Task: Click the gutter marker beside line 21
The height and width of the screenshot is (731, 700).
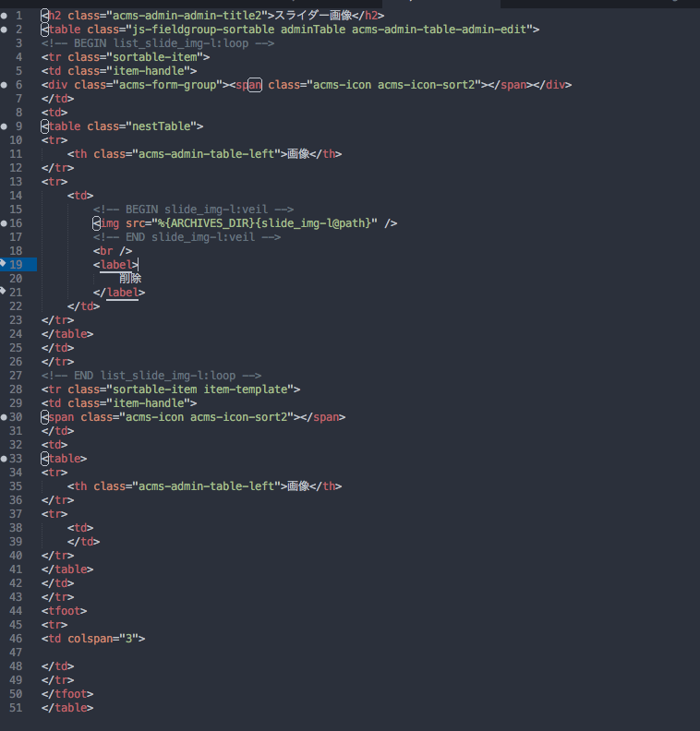Action: 3,291
